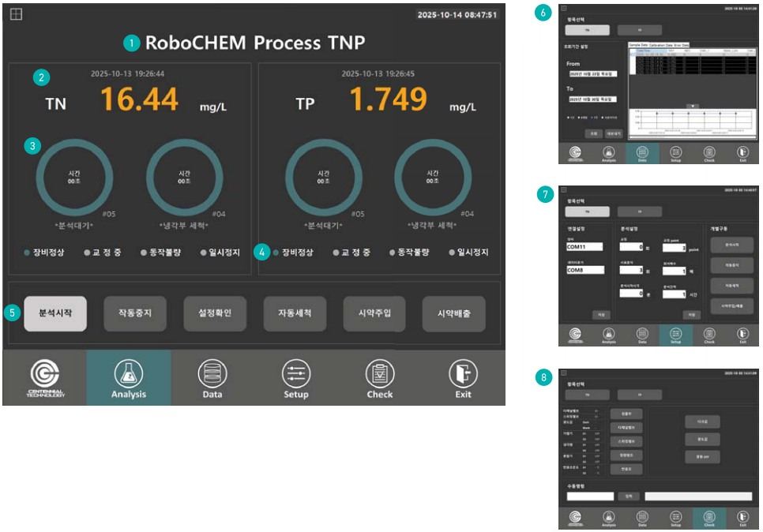
Task: Click highlighted Data icon in small Data screen
Action: (x=642, y=152)
